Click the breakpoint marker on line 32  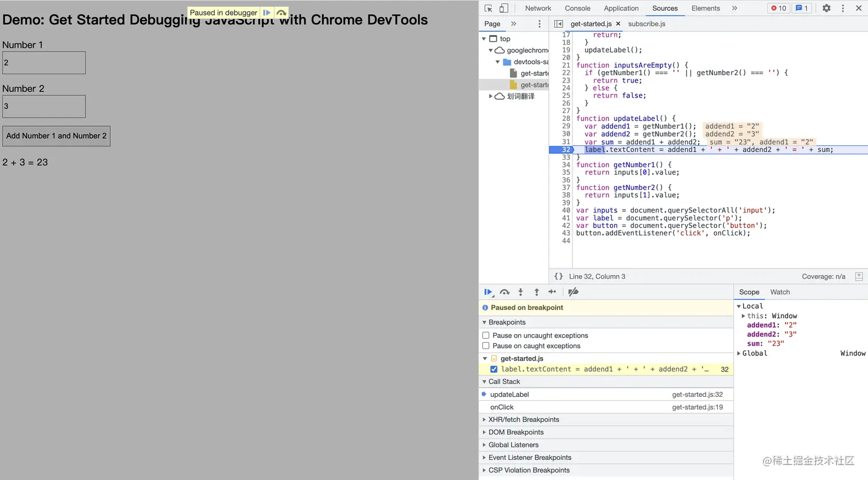(561, 149)
